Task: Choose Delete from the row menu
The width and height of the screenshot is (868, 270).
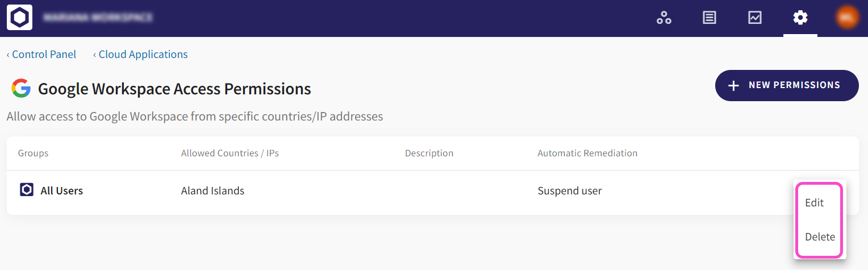Action: (x=820, y=237)
